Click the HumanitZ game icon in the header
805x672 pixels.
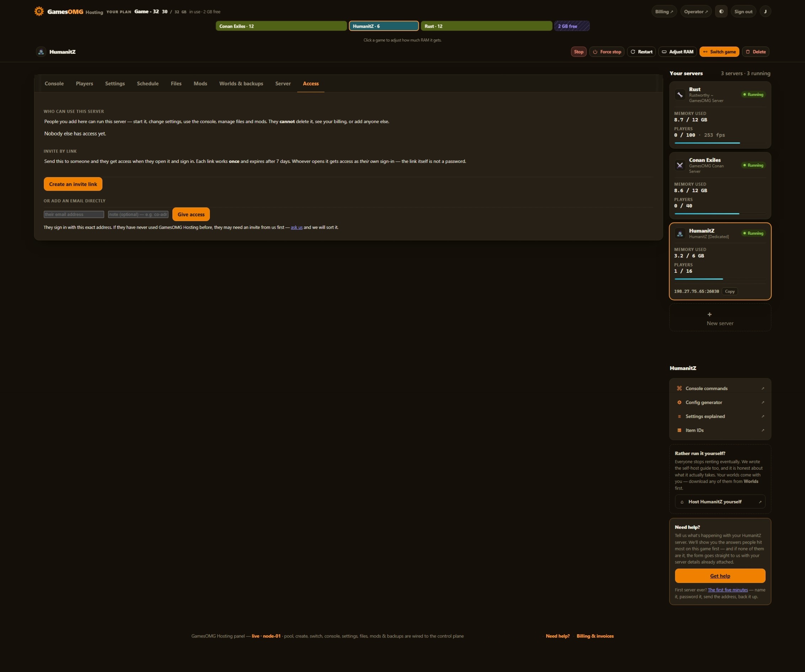(41, 52)
